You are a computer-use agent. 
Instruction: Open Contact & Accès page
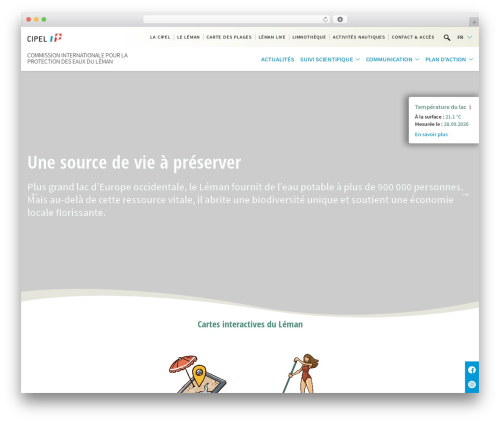(x=413, y=37)
